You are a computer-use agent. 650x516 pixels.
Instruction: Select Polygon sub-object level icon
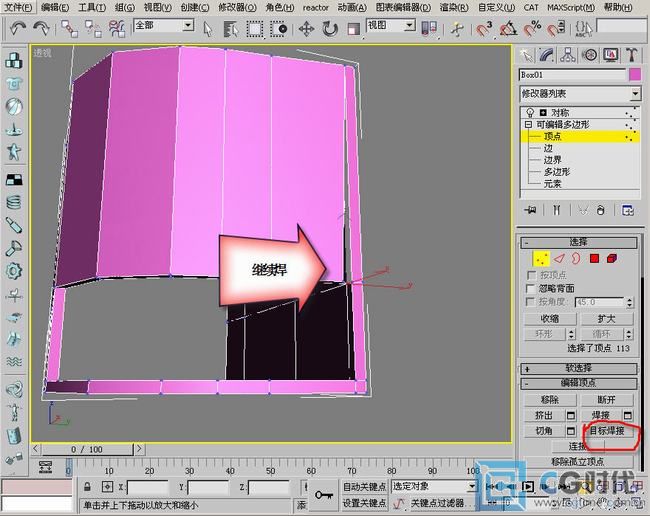tap(594, 259)
